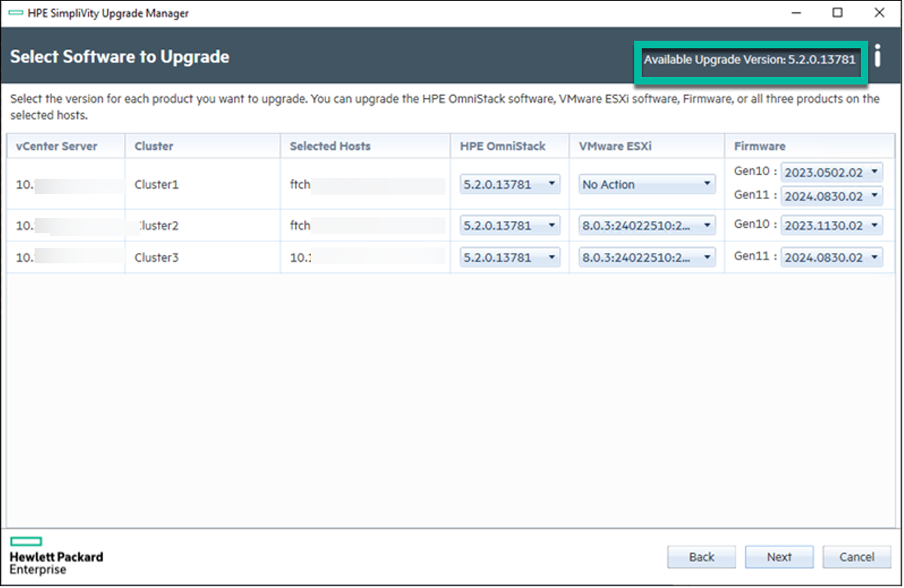This screenshot has width=904, height=588.
Task: Open Cluster2 Gen10 firmware 2023.1130.02 dropdown
Action: [831, 225]
